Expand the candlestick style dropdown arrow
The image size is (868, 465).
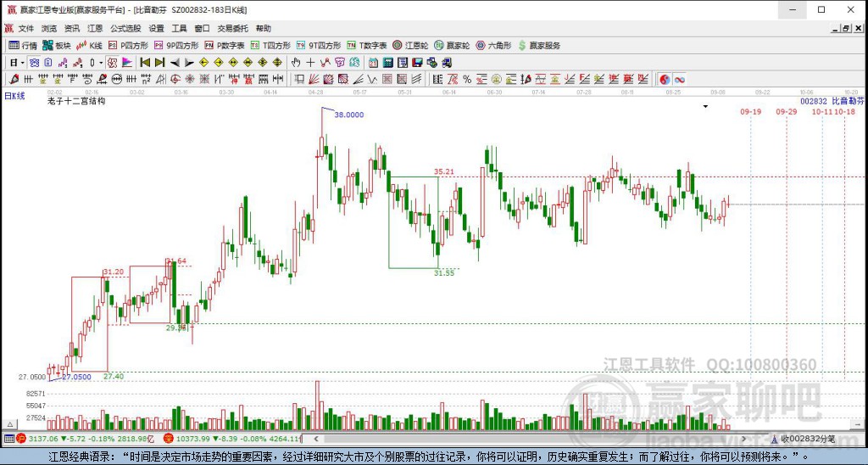(100, 63)
